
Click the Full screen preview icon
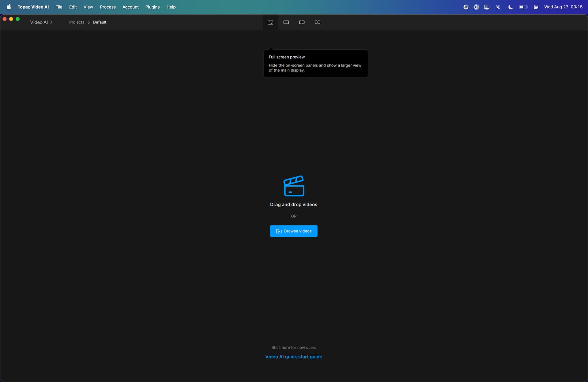point(270,22)
